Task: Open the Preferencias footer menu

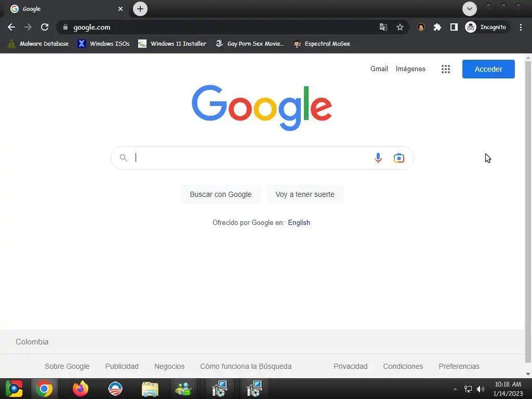Action: click(459, 366)
